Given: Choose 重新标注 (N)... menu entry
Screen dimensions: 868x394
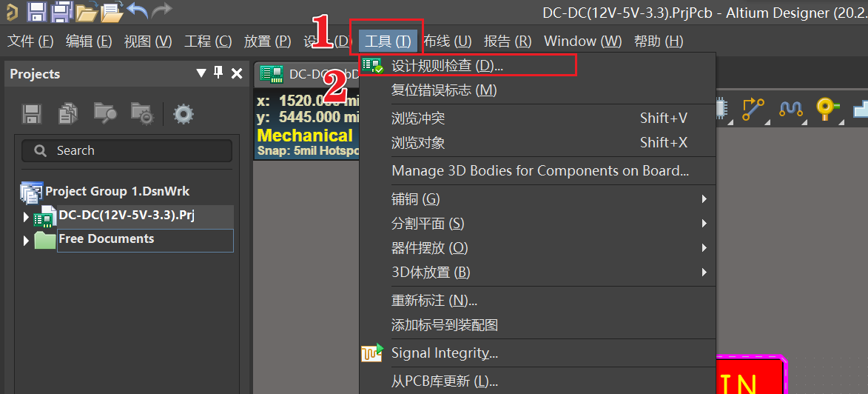Looking at the screenshot, I should [x=537, y=301].
